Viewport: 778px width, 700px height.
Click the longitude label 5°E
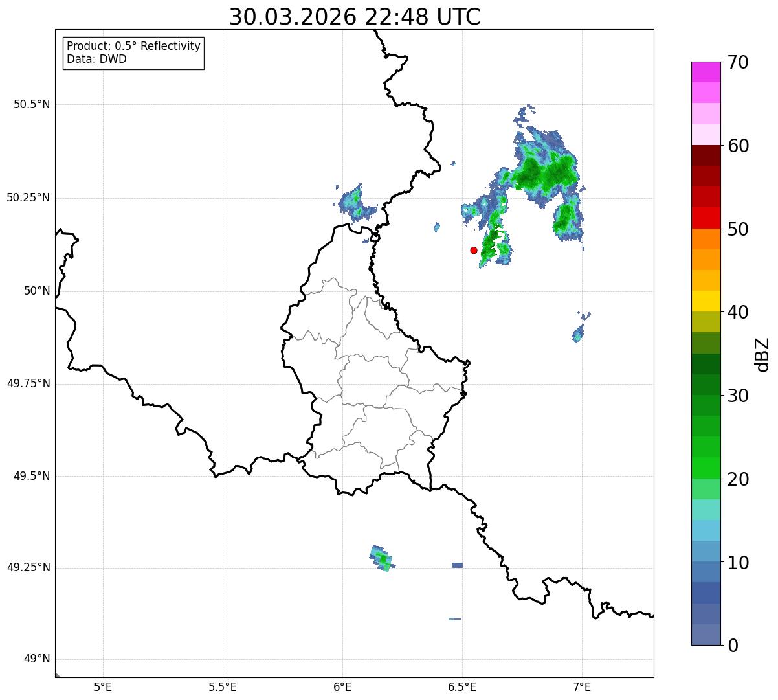pyautogui.click(x=103, y=687)
